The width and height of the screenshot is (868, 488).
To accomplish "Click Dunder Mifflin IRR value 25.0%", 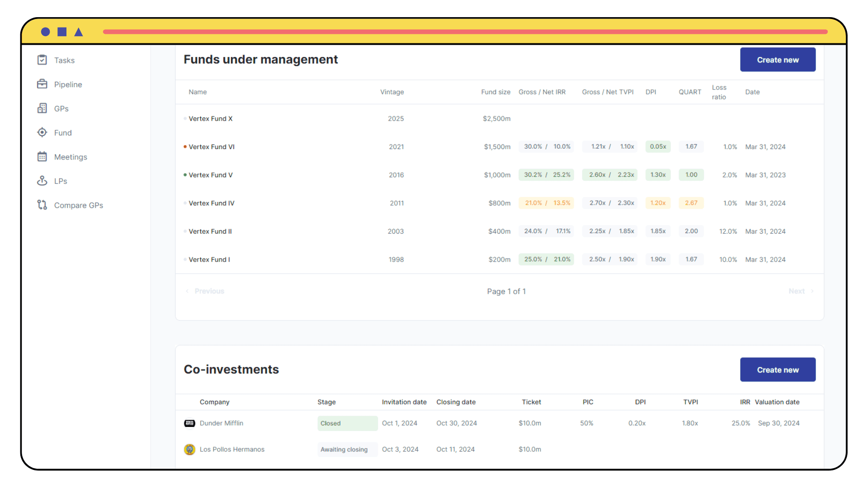I will [x=741, y=423].
